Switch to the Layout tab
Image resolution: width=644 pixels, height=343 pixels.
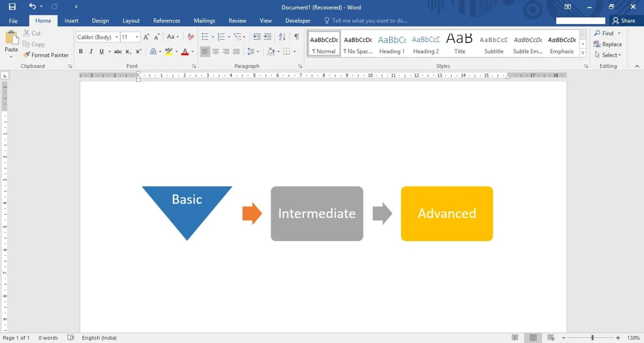tap(131, 21)
